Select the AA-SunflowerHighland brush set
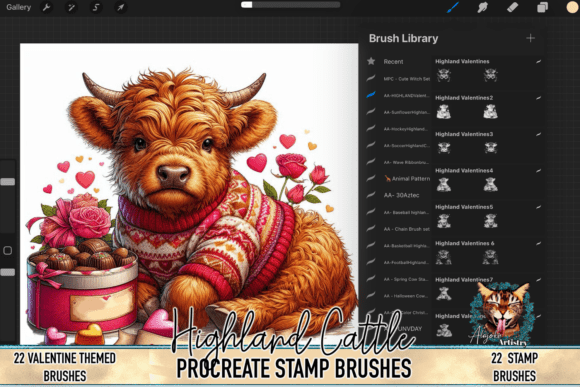 click(x=398, y=112)
